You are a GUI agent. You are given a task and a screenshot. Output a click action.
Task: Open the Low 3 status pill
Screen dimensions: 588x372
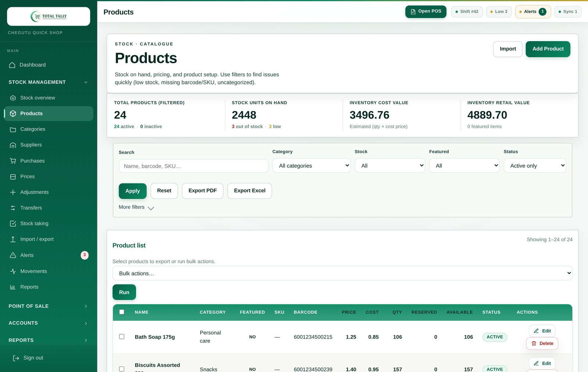pos(499,12)
